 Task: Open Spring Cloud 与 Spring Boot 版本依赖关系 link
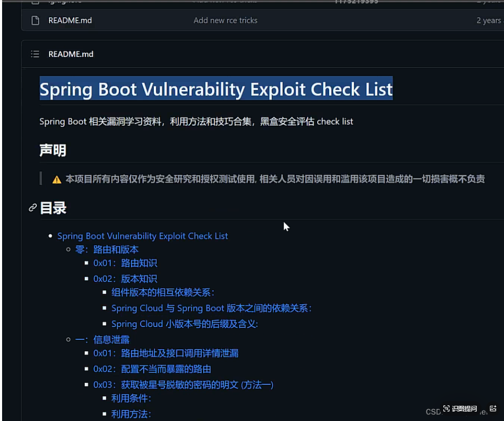click(211, 308)
